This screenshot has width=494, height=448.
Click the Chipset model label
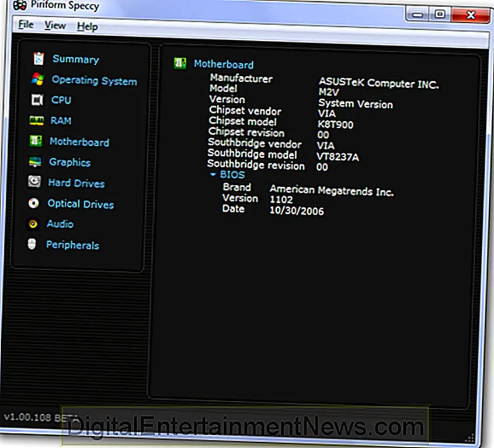(242, 121)
